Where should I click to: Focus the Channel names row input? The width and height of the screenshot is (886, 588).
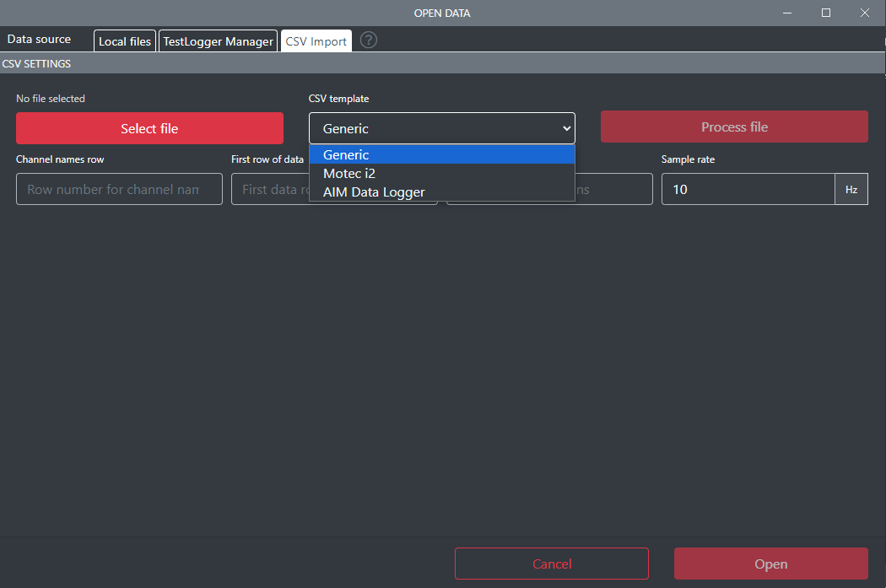[x=119, y=189]
